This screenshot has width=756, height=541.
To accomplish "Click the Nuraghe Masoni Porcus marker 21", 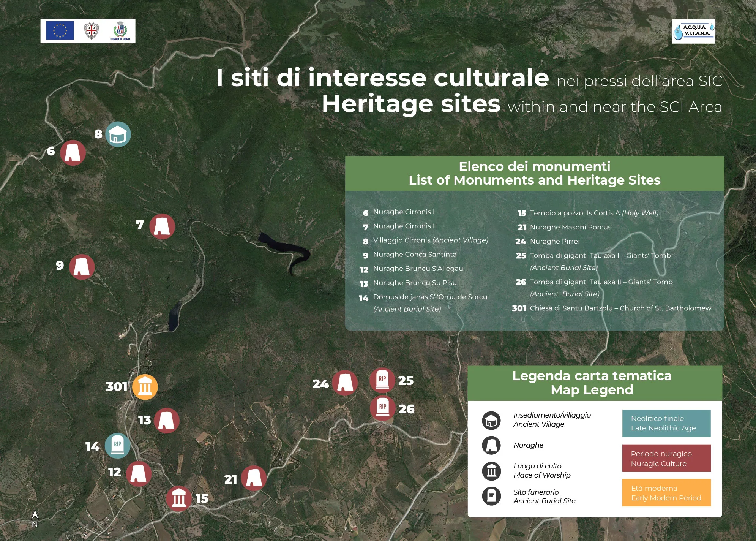I will tap(254, 478).
